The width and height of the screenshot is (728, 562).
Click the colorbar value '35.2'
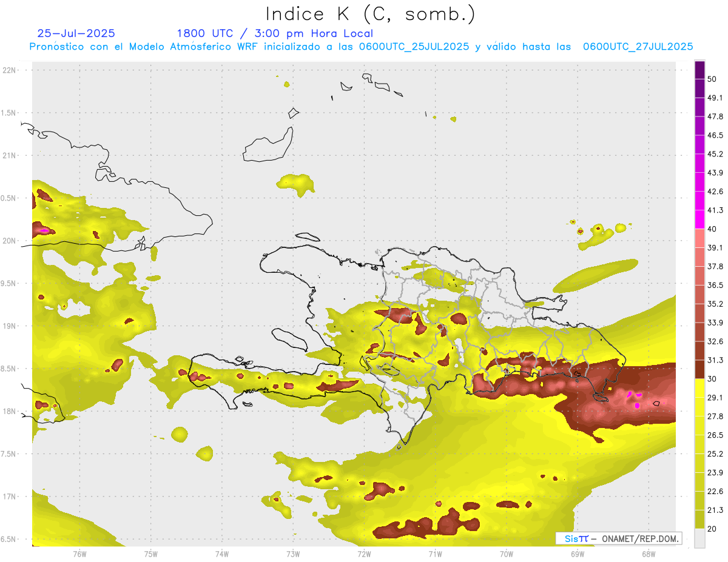click(715, 304)
